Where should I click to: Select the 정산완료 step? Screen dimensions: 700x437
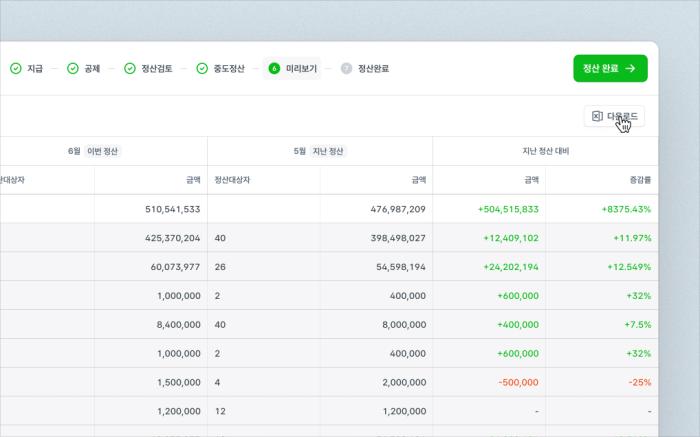tap(365, 68)
